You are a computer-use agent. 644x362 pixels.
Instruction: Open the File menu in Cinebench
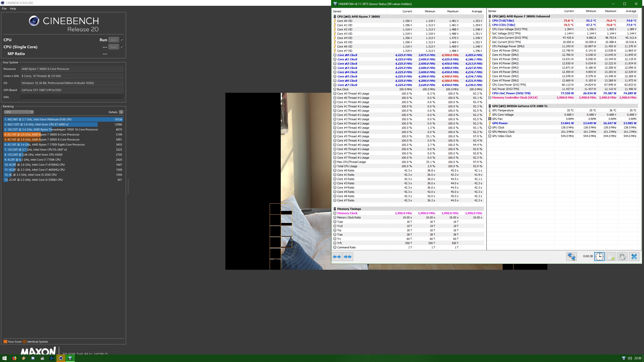tap(4, 9)
